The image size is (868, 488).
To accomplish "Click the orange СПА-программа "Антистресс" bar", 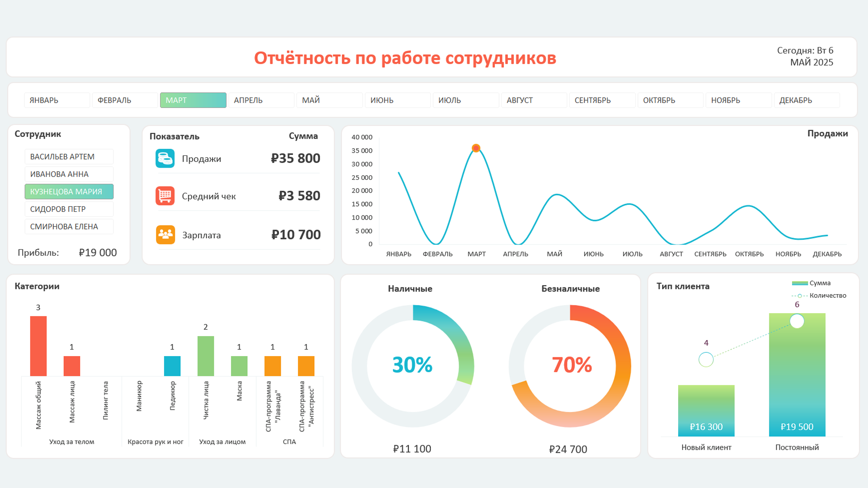I will click(306, 366).
